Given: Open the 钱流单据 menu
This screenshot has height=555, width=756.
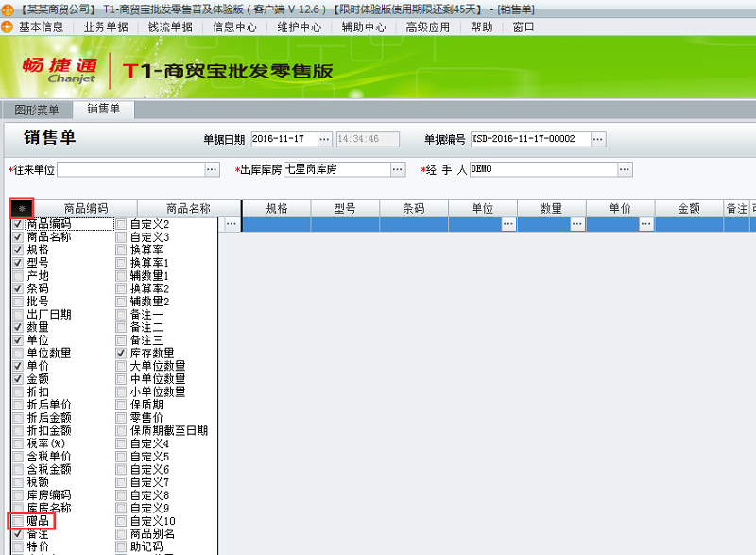Looking at the screenshot, I should [170, 27].
